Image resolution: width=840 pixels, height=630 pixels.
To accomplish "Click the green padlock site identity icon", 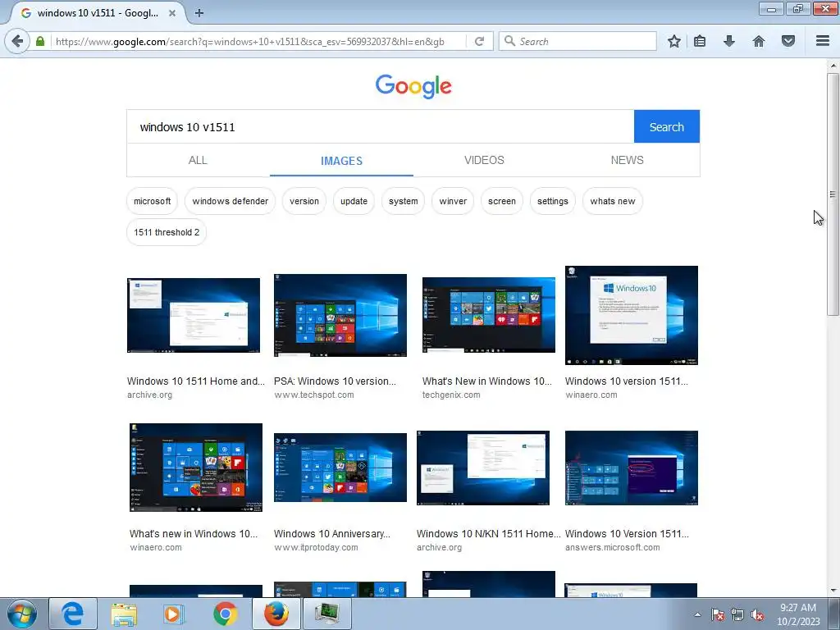I will point(40,41).
